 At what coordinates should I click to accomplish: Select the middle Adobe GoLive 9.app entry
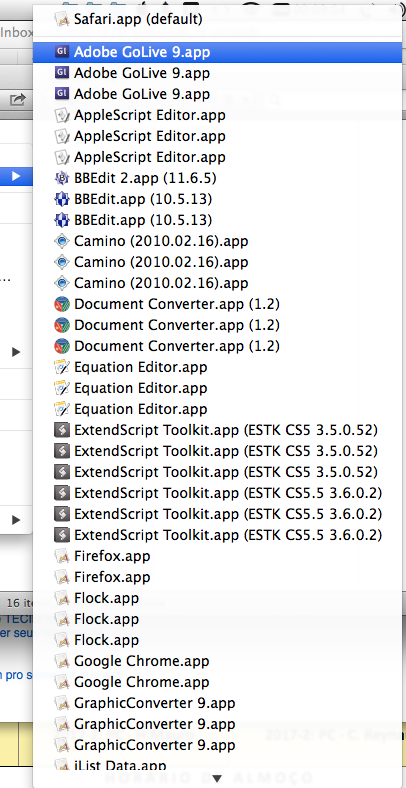[218, 73]
